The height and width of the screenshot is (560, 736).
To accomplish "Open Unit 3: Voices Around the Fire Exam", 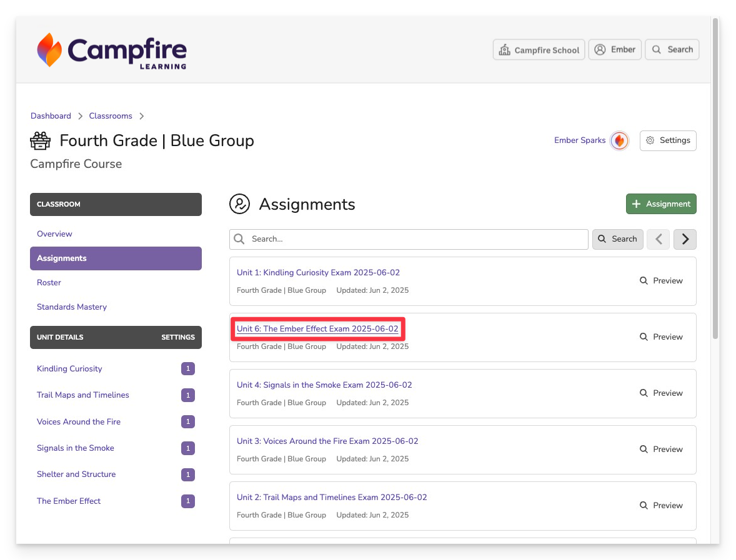I will tap(327, 441).
